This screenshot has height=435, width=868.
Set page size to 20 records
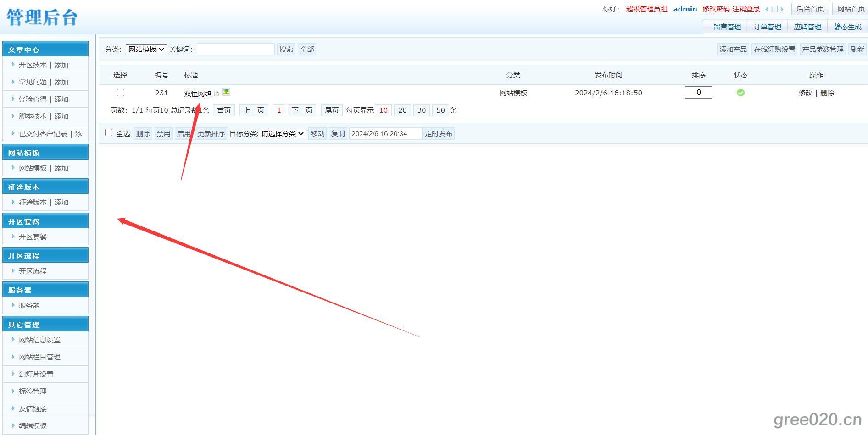[402, 110]
